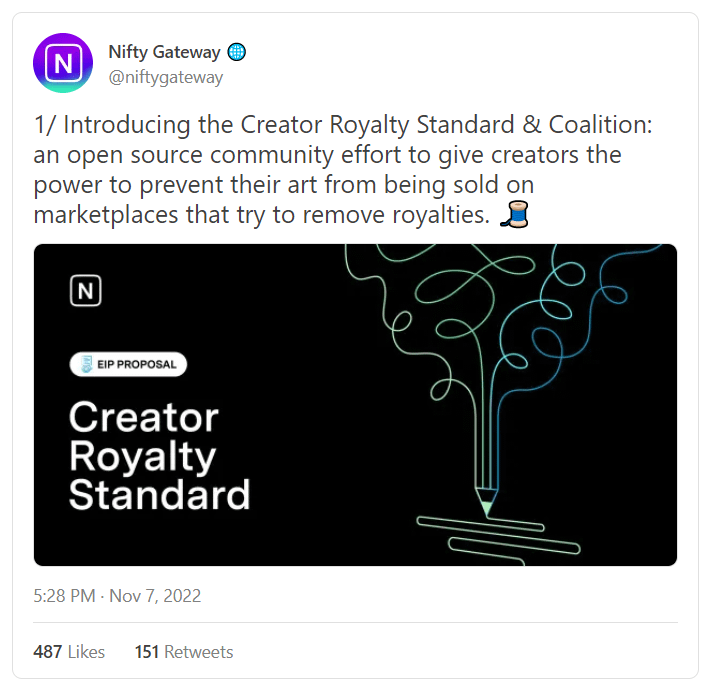
Task: Open the @niftygateway handle link
Action: point(165,77)
